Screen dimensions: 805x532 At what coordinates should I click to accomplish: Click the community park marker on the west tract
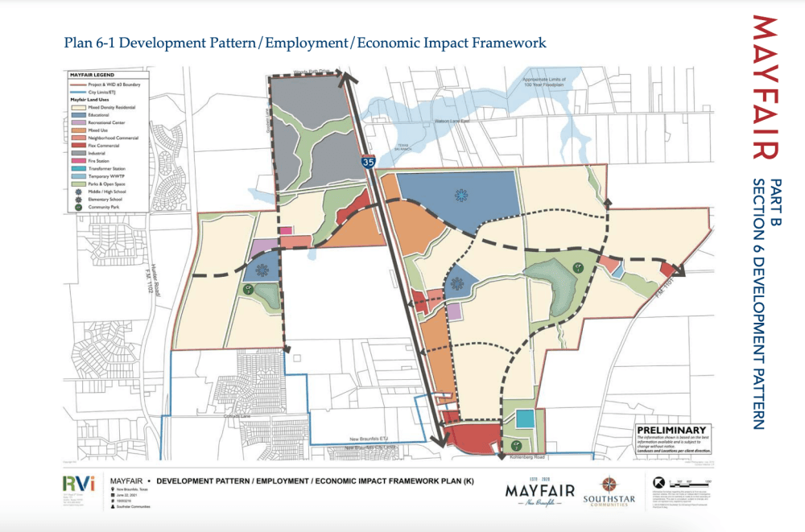(247, 290)
